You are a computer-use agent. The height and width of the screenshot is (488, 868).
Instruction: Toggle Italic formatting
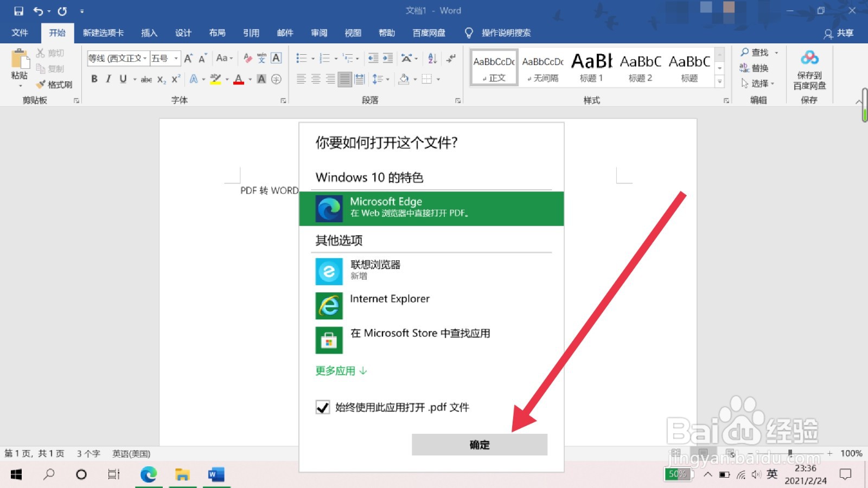[x=108, y=79]
